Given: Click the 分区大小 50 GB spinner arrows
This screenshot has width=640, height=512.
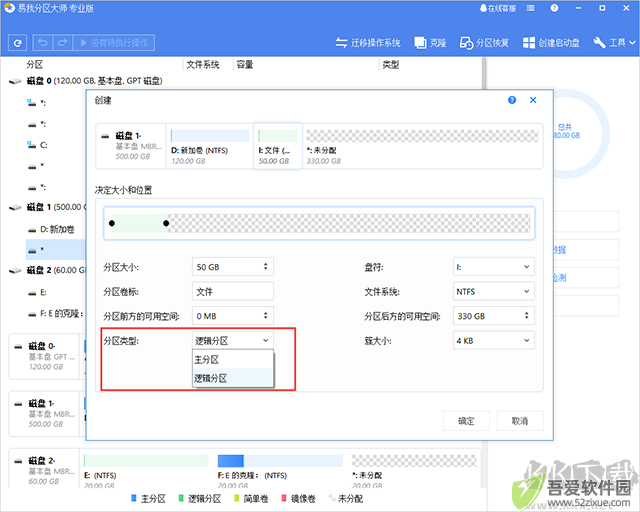Looking at the screenshot, I should click(265, 267).
